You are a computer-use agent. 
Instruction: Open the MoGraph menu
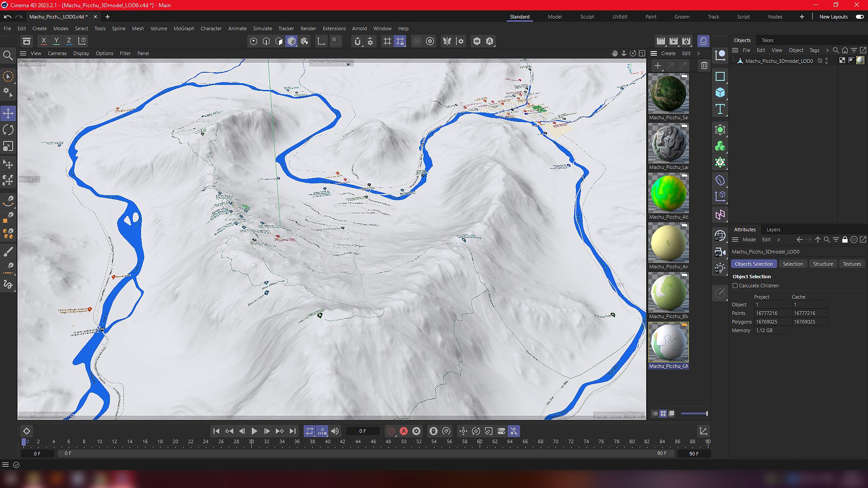tap(184, 28)
